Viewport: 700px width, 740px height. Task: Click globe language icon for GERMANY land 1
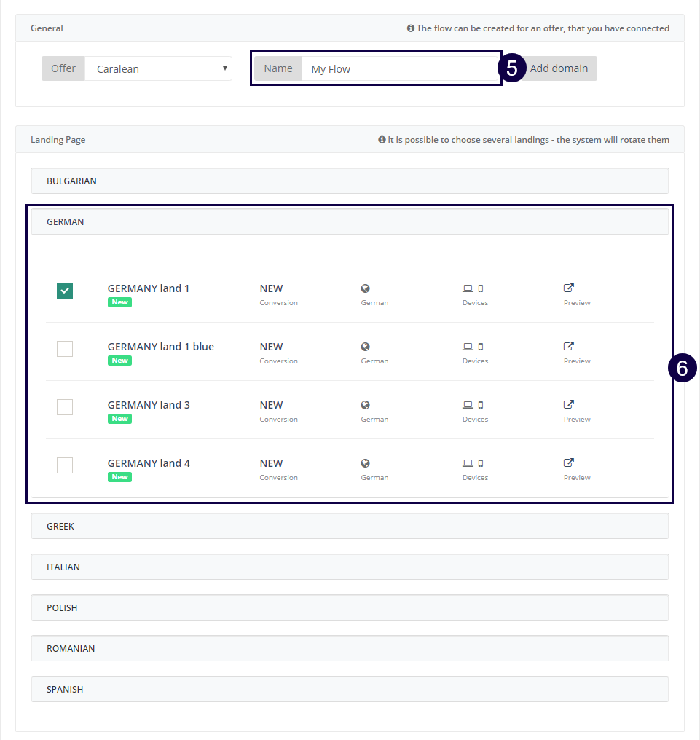(366, 288)
